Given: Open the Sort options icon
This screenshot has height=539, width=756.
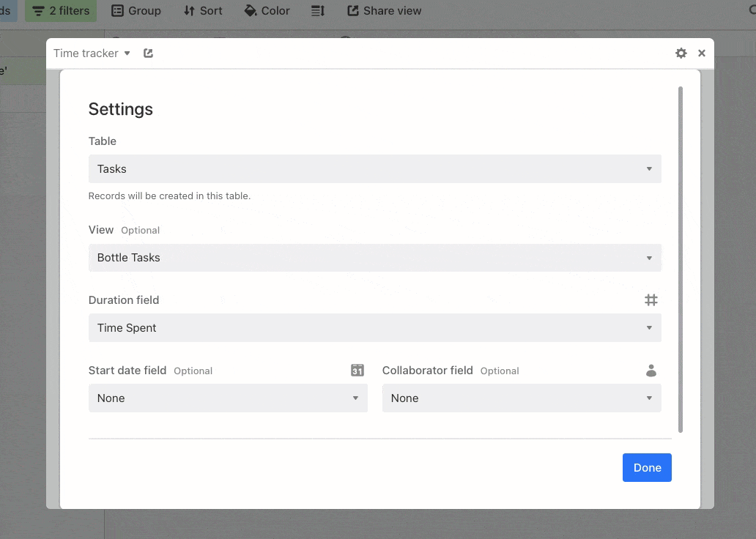Looking at the screenshot, I should click(188, 10).
